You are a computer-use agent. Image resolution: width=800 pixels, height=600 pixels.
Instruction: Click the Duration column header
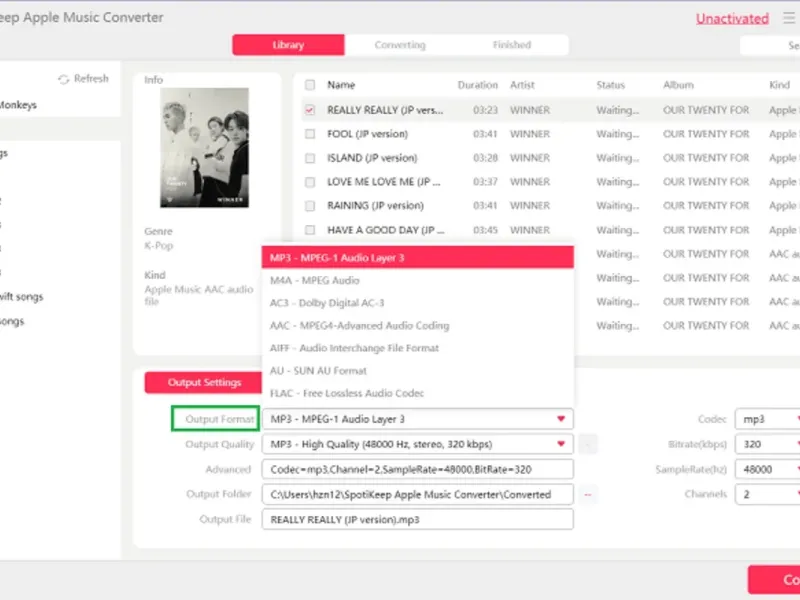pos(478,85)
